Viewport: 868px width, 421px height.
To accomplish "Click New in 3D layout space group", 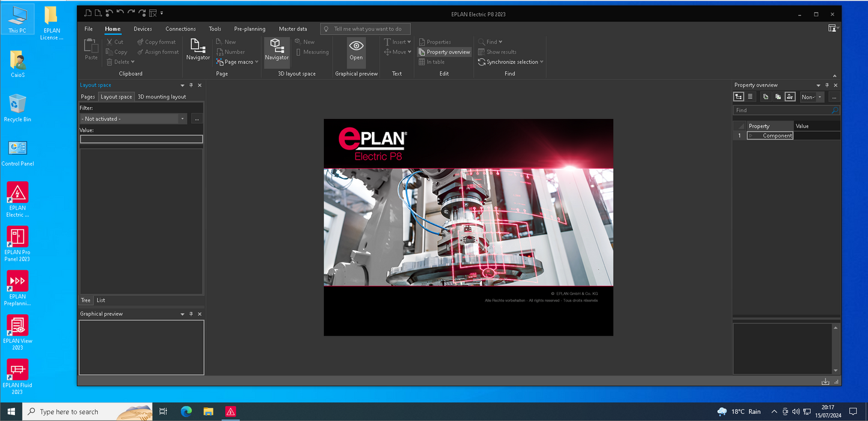I will click(305, 42).
